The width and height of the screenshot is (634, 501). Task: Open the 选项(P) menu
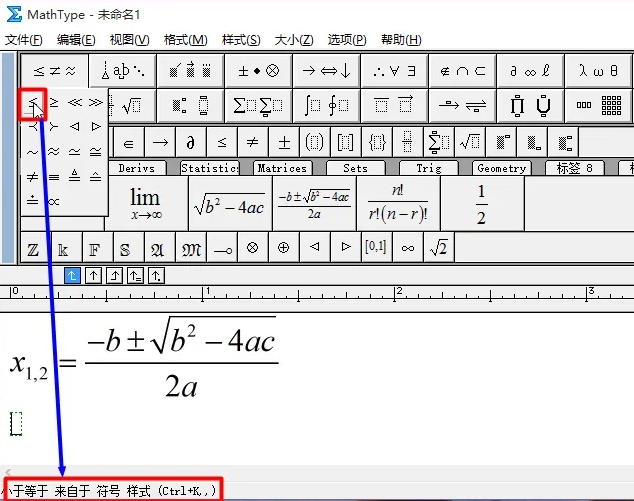[x=347, y=40]
